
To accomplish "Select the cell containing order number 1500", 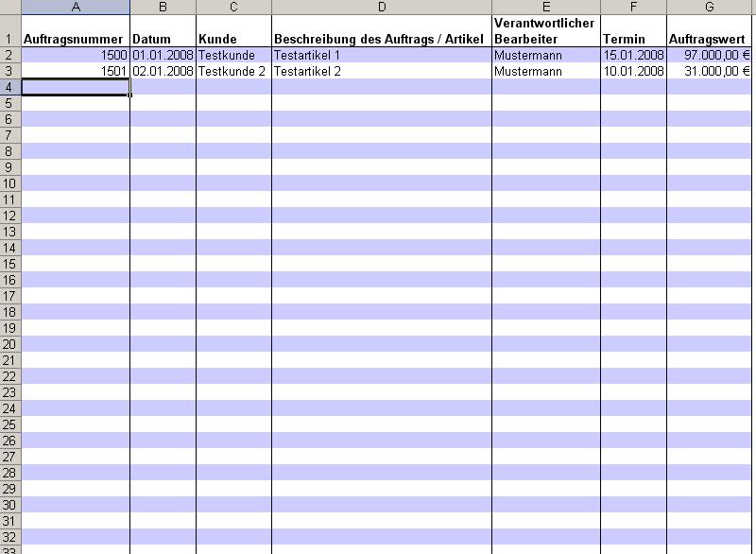I will tap(75, 55).
